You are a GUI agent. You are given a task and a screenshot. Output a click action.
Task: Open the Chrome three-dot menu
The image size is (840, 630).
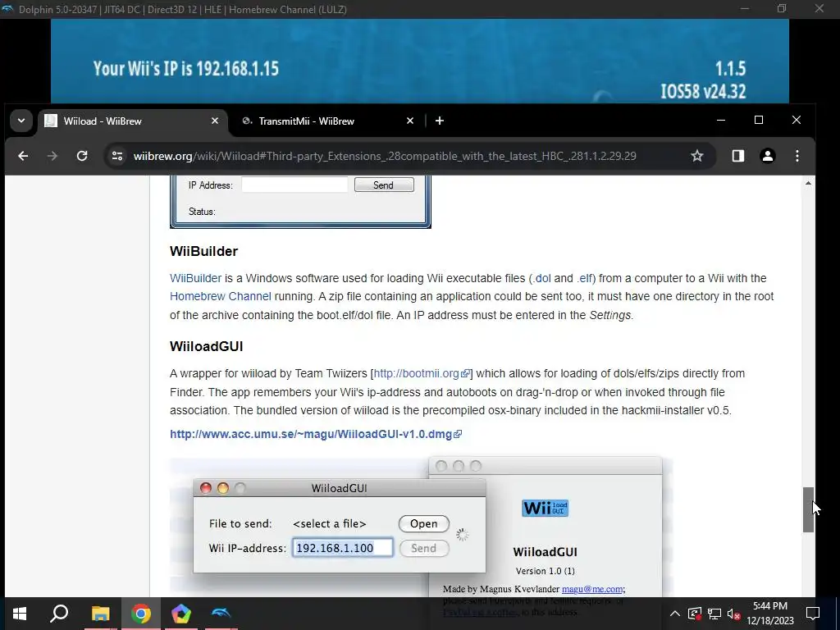797,156
